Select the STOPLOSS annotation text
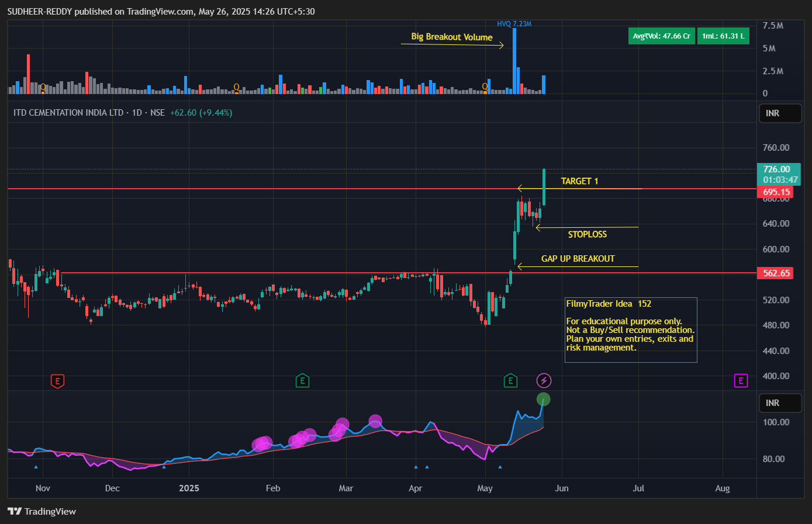This screenshot has width=812, height=524. (588, 234)
